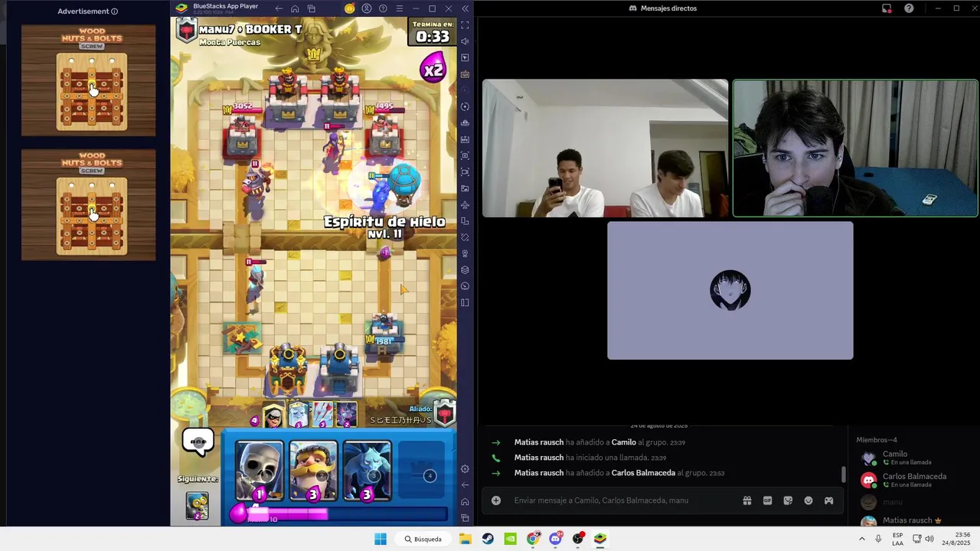The height and width of the screenshot is (551, 980).
Task: Open NVIDIA app from taskbar
Action: pyautogui.click(x=511, y=539)
